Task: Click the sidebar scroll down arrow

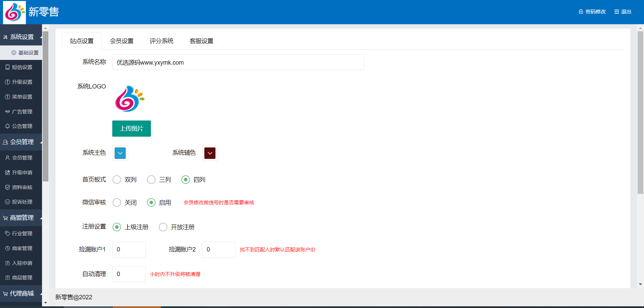Action: click(x=46, y=303)
